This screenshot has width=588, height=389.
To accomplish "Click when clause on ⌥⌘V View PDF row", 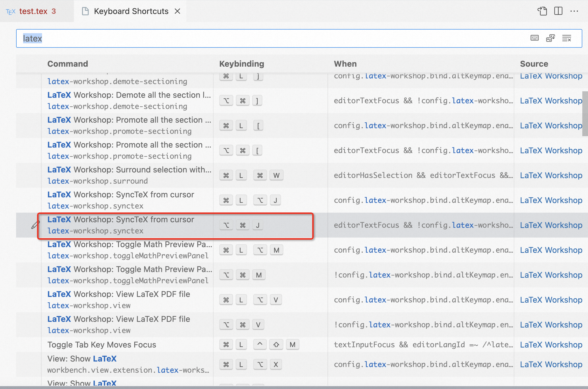I will pos(423,325).
